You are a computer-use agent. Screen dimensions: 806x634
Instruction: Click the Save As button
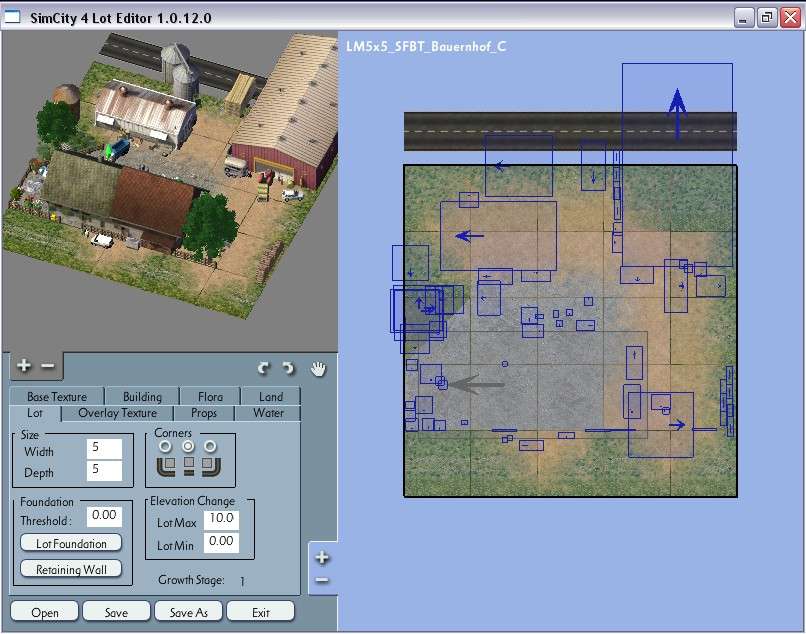pos(189,612)
